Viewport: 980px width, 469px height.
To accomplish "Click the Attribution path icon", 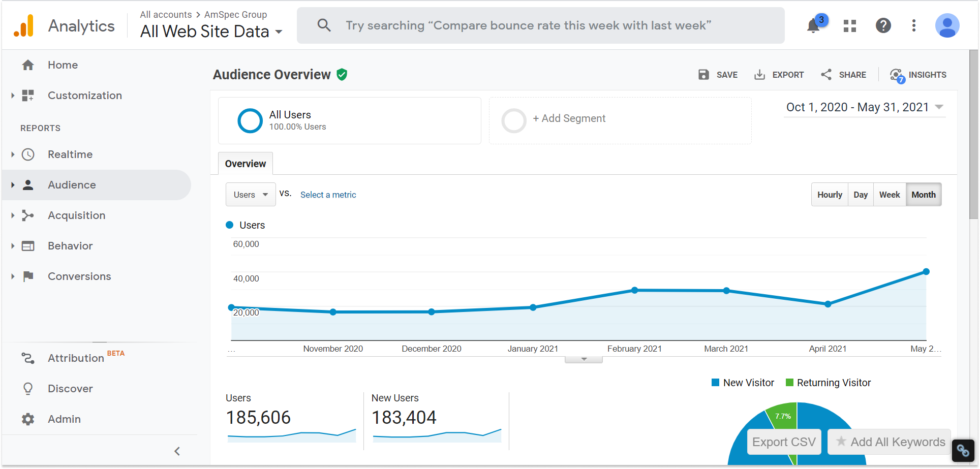I will pos(28,358).
